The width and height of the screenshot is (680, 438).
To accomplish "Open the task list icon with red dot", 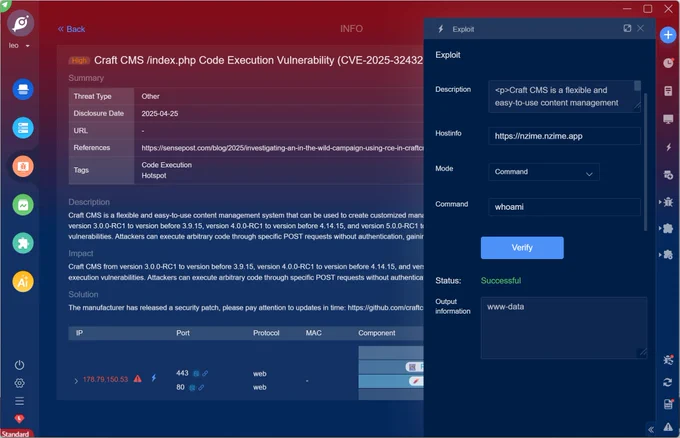I will [x=668, y=404].
